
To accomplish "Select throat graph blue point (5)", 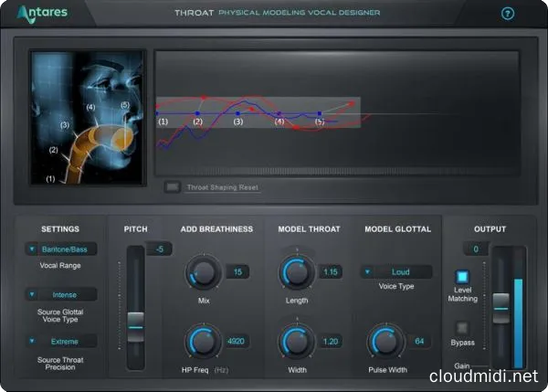I will click(x=320, y=113).
